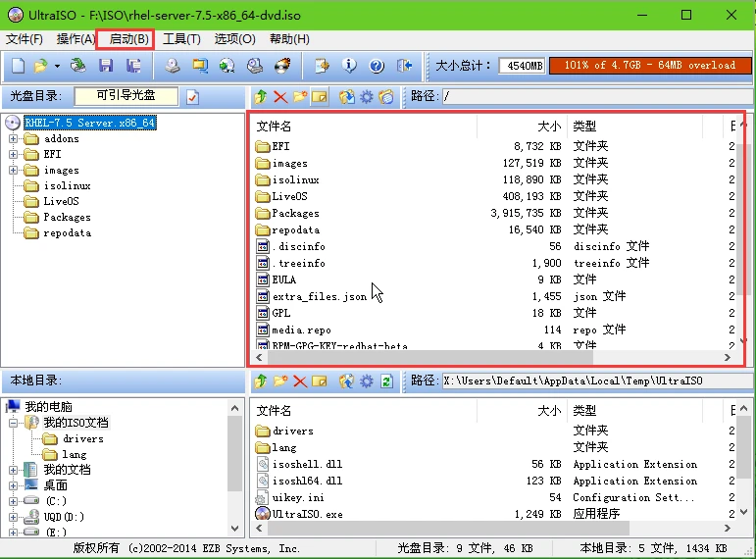Sort disc files by 大小 column header
The width and height of the screenshot is (756, 559).
pyautogui.click(x=523, y=127)
